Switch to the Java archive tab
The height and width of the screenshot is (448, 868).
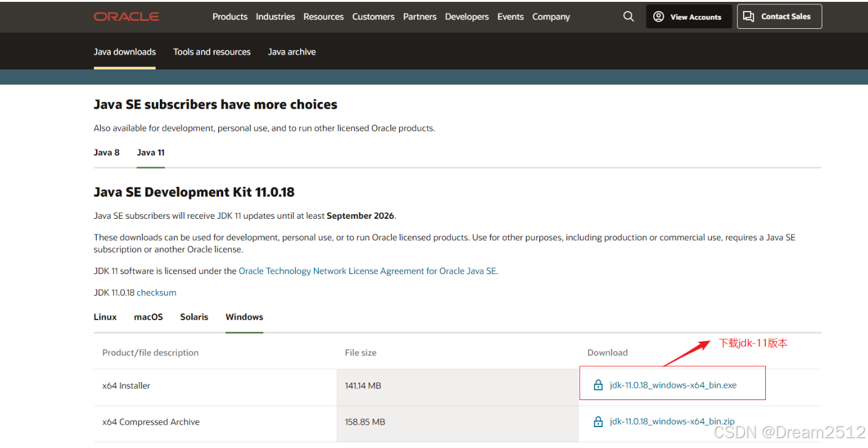[292, 52]
